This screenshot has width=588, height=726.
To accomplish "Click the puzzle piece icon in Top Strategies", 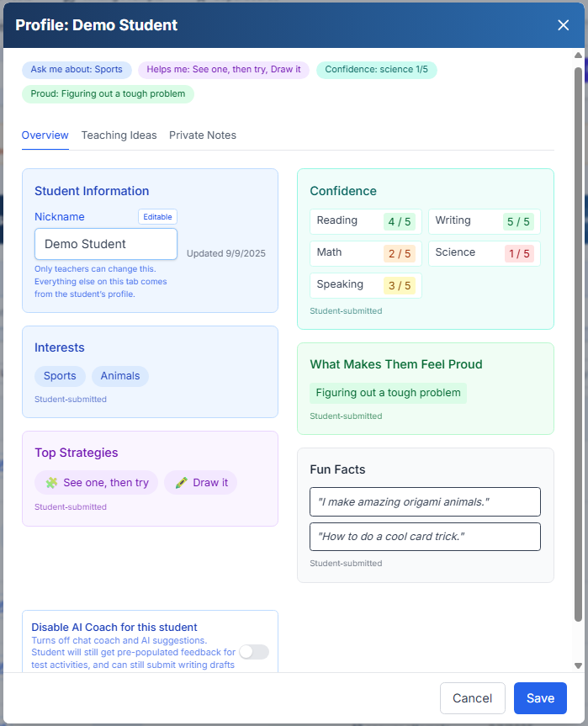I will click(51, 483).
